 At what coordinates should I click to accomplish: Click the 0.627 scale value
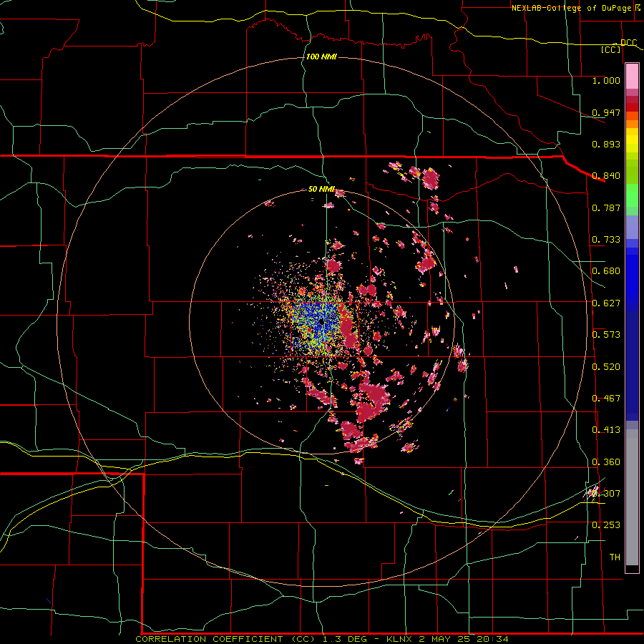606,303
